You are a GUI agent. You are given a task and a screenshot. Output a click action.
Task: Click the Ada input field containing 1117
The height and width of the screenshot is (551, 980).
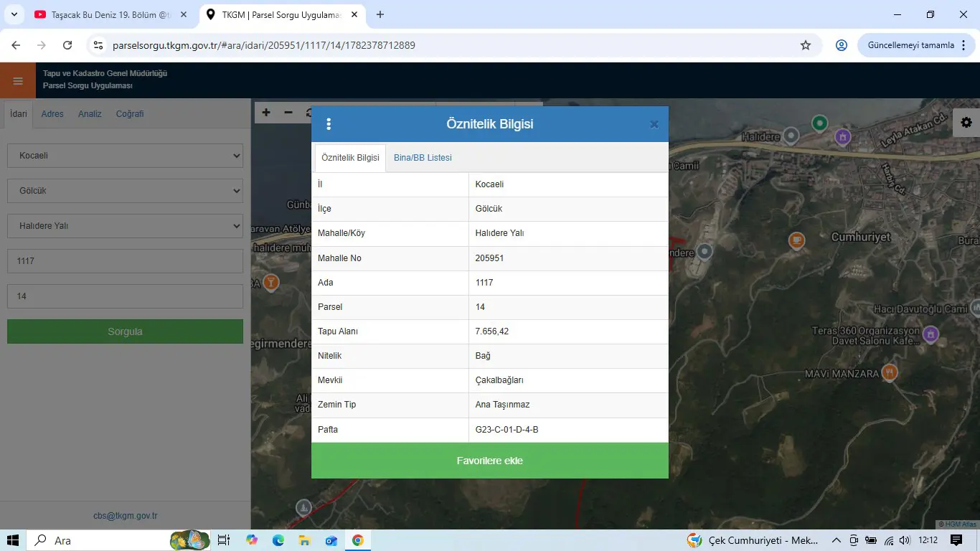point(125,261)
